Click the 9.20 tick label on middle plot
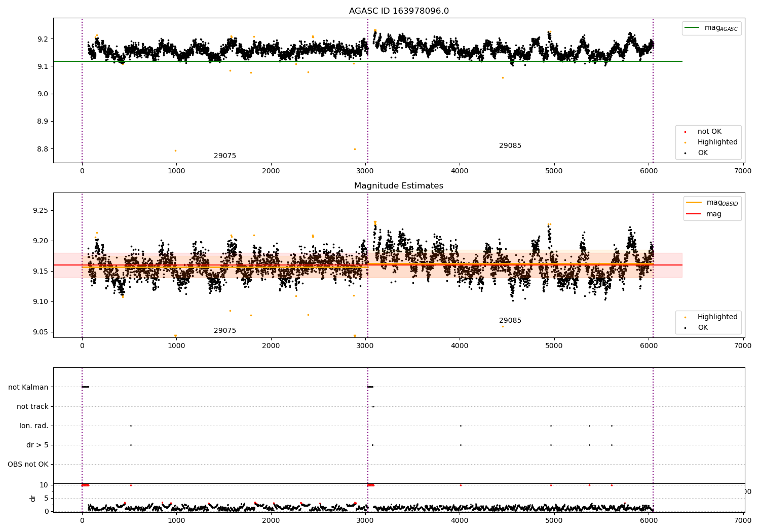This screenshot has width=760, height=532. coord(41,241)
